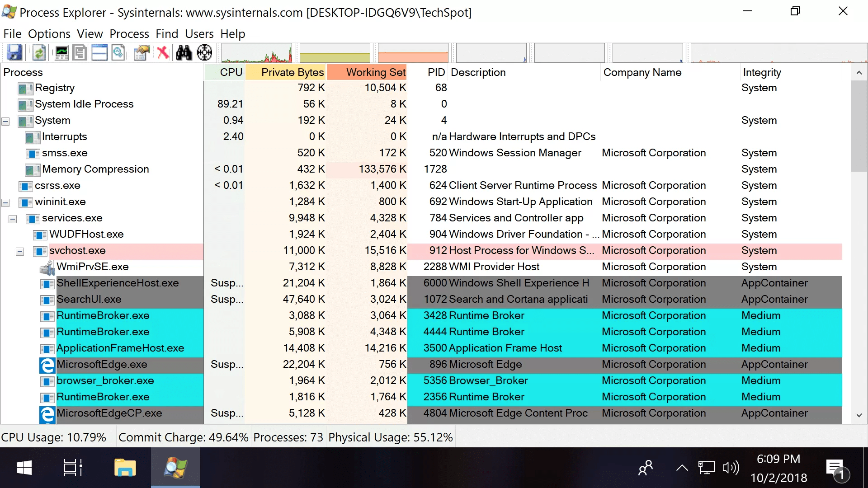
Task: Open the People taskbar icon
Action: coord(646,468)
